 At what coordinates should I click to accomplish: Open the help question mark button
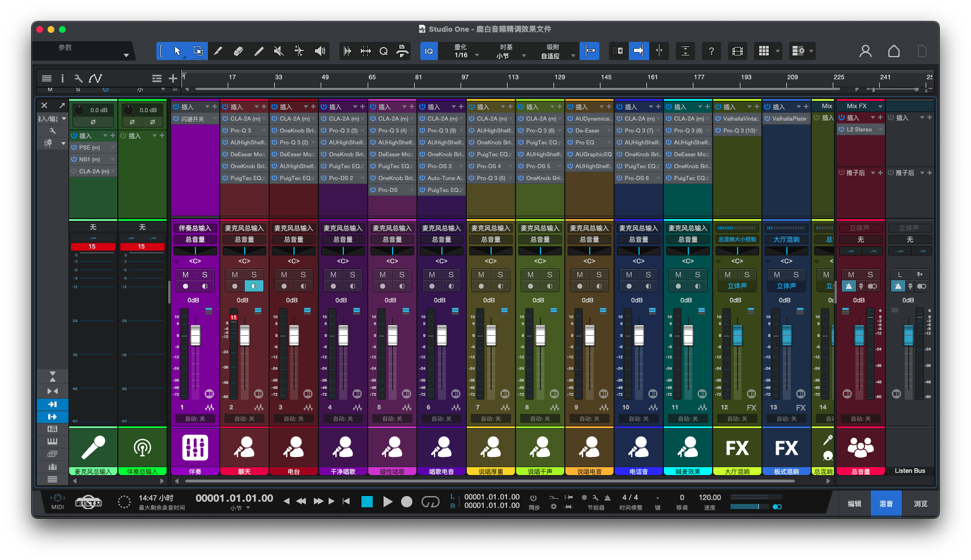pos(711,51)
